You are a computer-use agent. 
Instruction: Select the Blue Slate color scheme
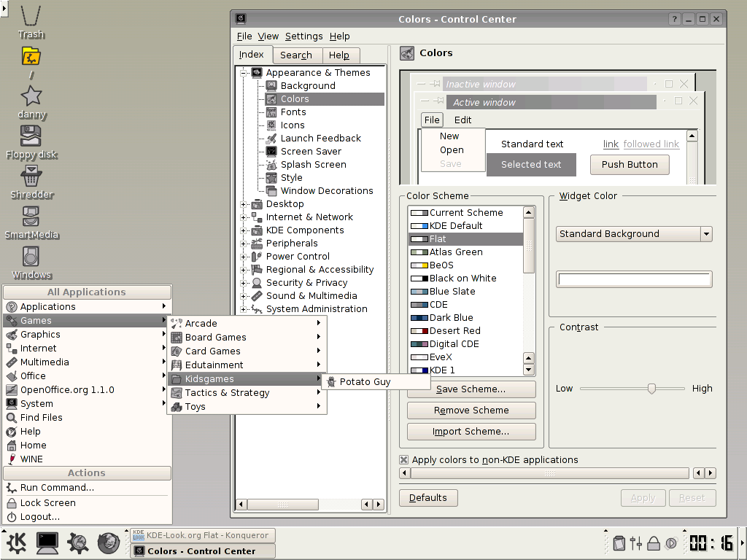point(465,292)
